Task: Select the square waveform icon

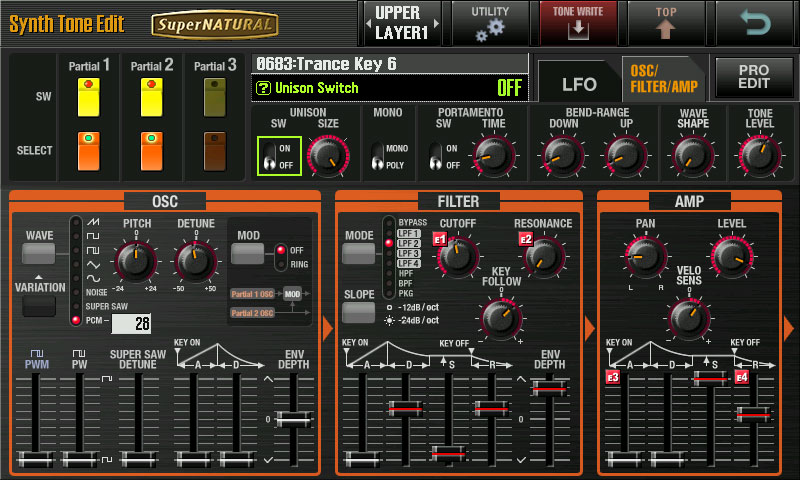Action: coord(93,236)
